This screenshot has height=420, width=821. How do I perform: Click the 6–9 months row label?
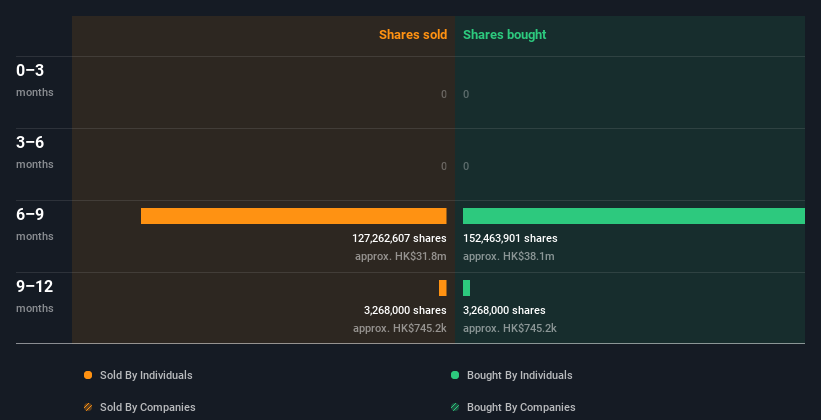pos(35,224)
